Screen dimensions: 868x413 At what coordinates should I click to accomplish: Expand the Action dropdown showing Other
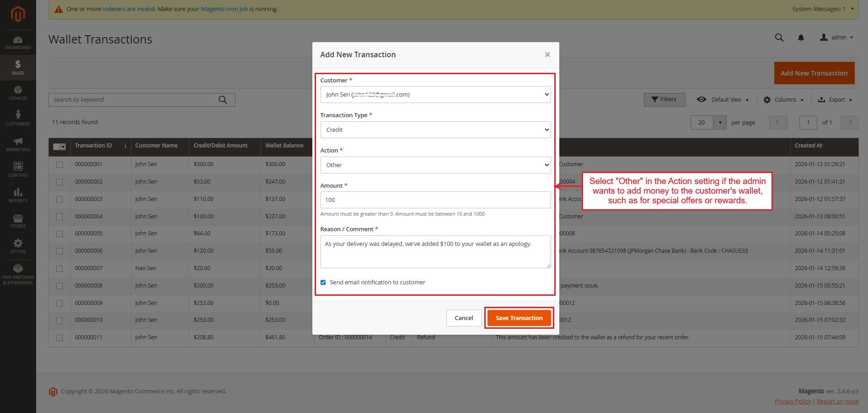[x=435, y=165]
